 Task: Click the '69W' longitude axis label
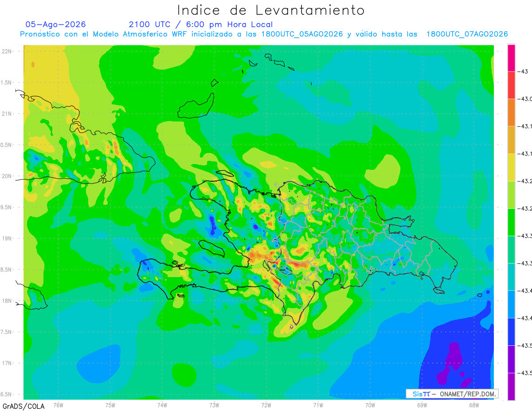pos(422,405)
